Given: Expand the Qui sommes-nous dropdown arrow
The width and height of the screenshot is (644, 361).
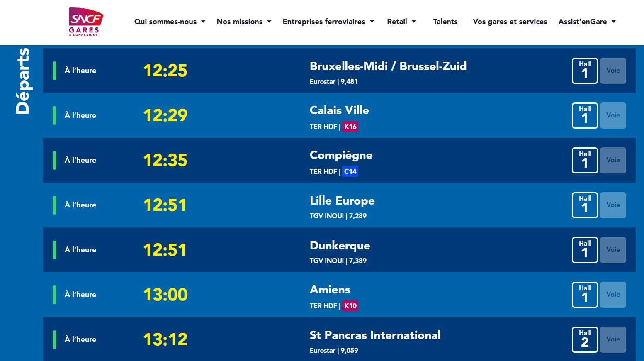Looking at the screenshot, I should 203,22.
